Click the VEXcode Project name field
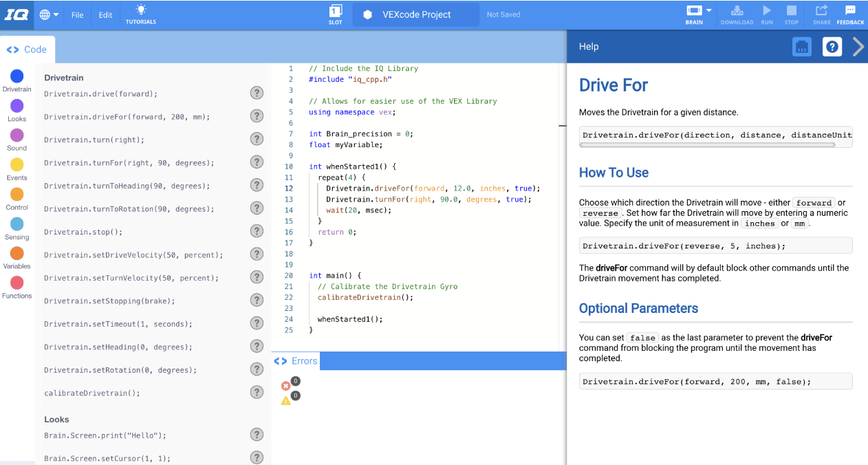Screen dimensions: 868x465 (x=416, y=14)
